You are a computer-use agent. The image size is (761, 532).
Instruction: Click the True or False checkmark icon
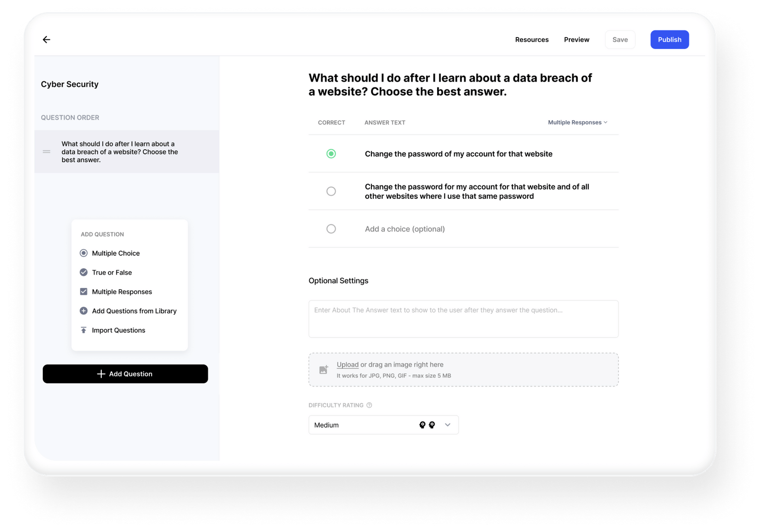84,272
